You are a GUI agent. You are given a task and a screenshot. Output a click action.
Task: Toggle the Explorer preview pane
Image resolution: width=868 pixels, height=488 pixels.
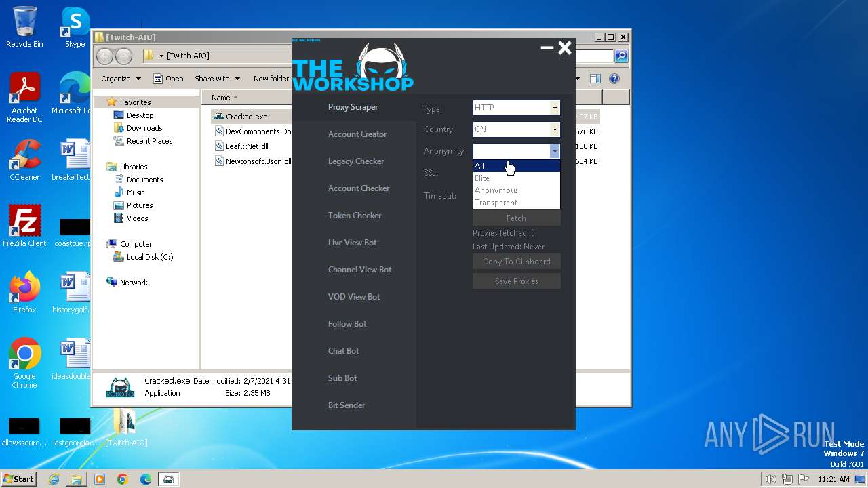click(x=595, y=79)
